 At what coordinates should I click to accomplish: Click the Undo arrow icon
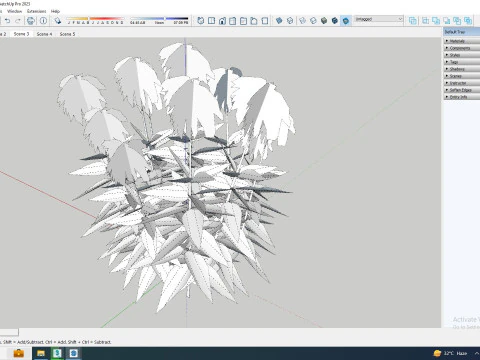click(7, 21)
